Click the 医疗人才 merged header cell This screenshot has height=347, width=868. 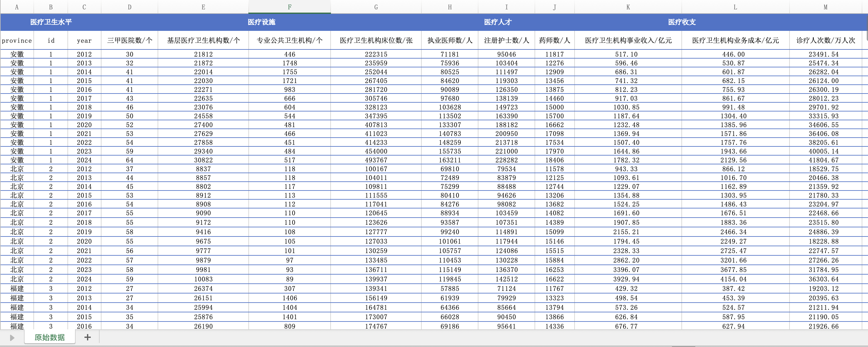coord(498,22)
